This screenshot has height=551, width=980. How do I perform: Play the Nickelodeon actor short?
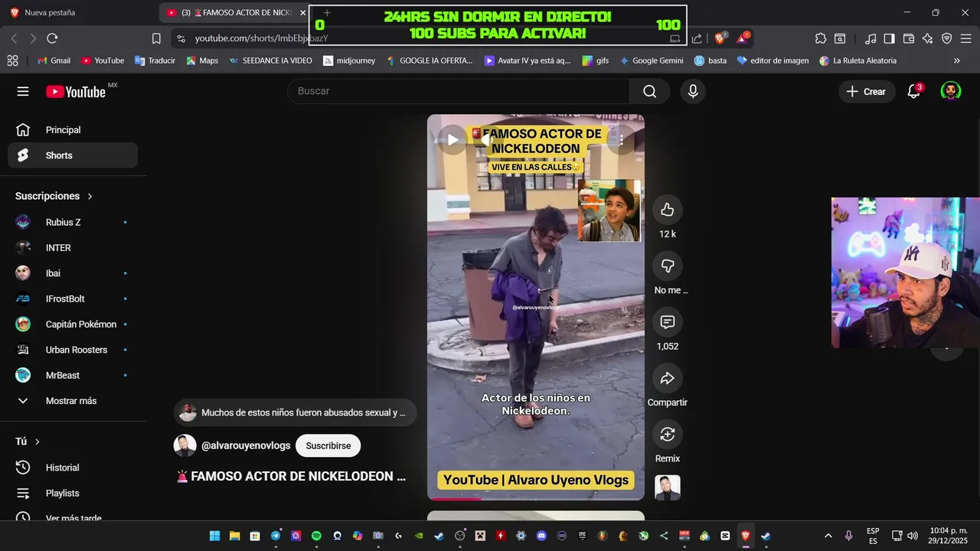(x=452, y=140)
